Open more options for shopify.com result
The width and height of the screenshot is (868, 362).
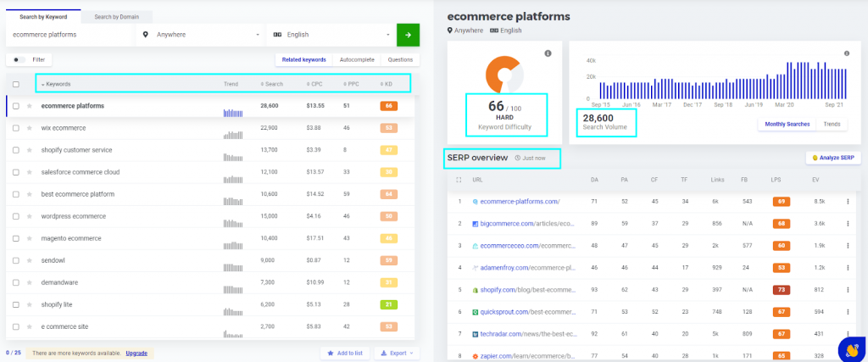(x=848, y=290)
